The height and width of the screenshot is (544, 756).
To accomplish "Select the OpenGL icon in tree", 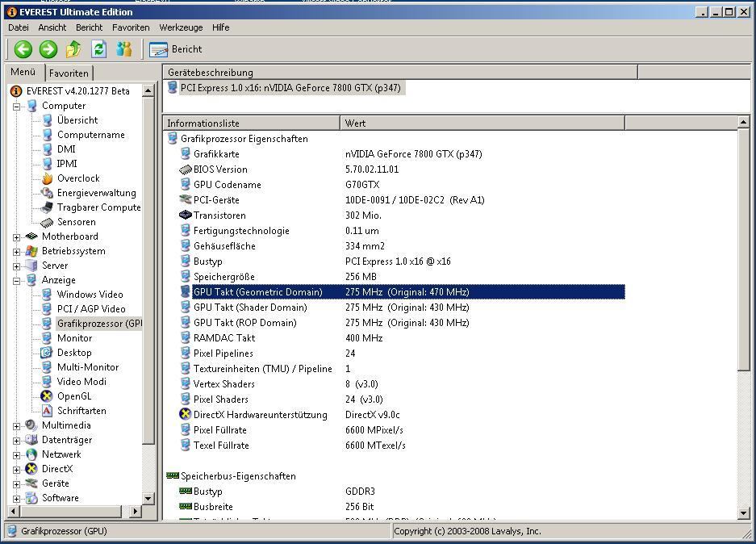I will 47,396.
